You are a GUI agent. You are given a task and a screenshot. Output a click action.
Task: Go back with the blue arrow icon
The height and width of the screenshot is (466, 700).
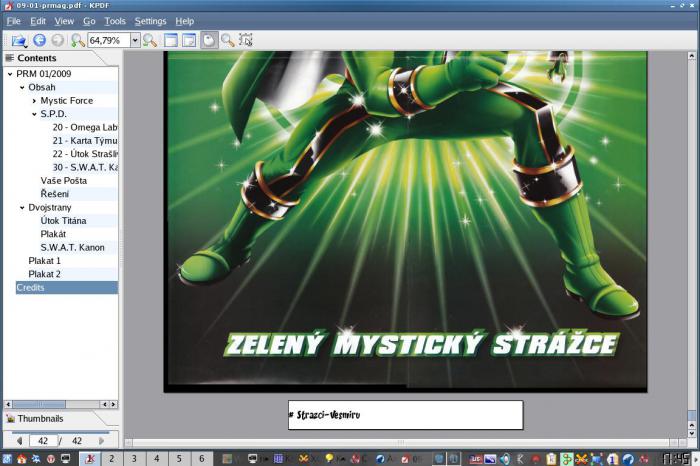click(x=39, y=40)
